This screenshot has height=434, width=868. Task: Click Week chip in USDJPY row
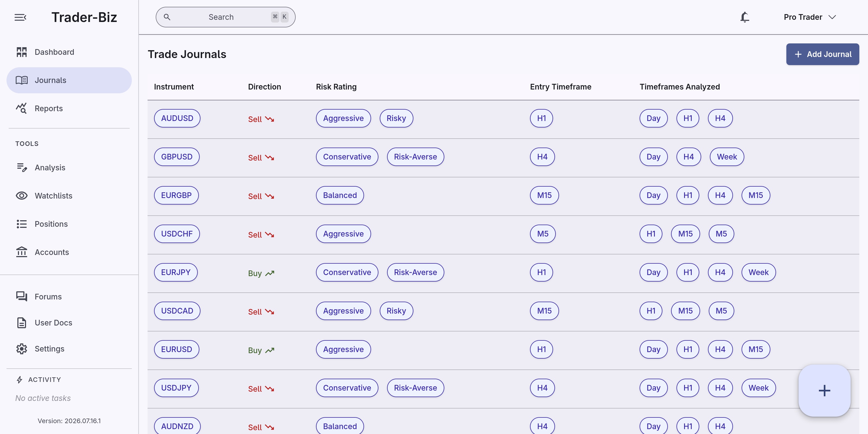coord(758,388)
